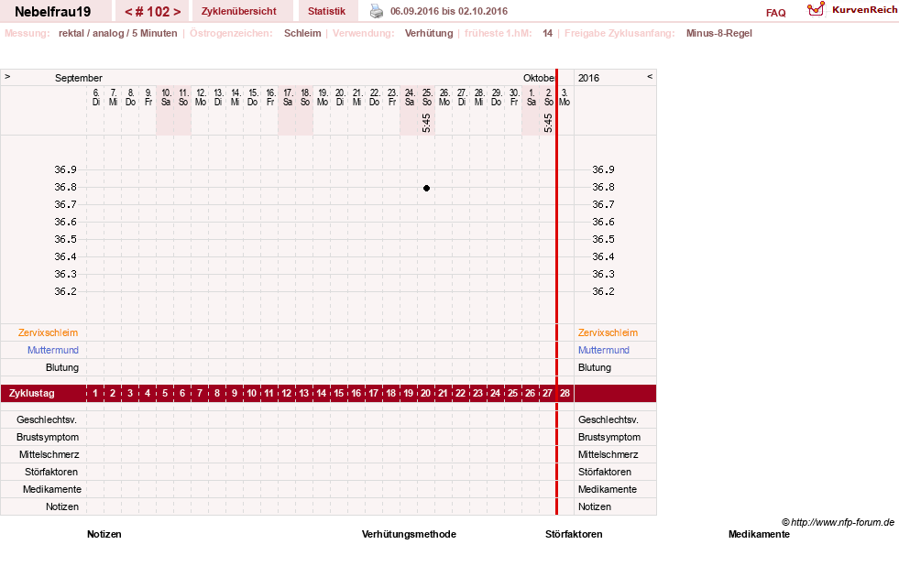This screenshot has height=588, width=899.
Task: Click the KurvenReich crown logo icon
Action: coord(816,9)
